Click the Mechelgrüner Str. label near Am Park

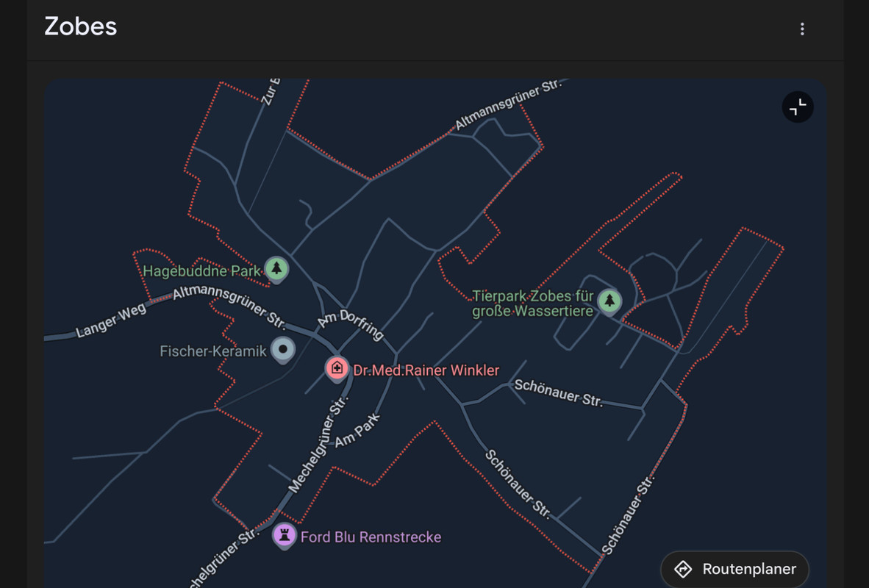(318, 445)
